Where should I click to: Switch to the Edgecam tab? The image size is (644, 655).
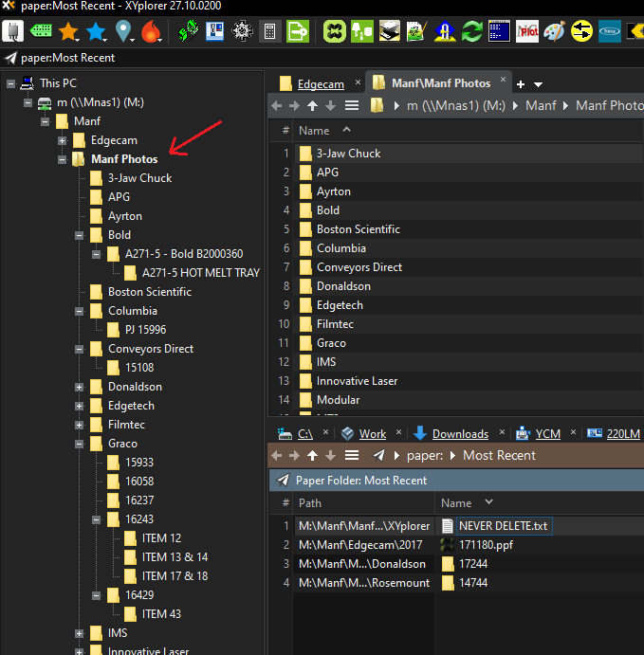coord(321,83)
